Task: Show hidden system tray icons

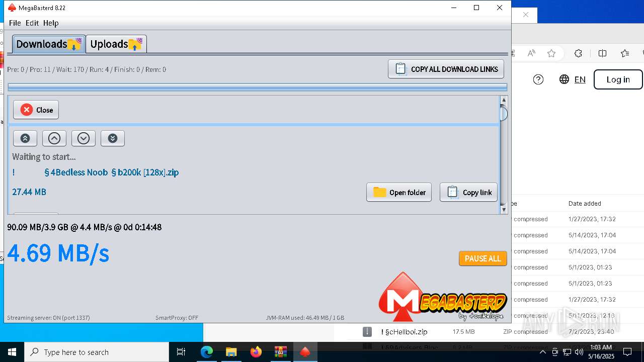Action: [543, 352]
